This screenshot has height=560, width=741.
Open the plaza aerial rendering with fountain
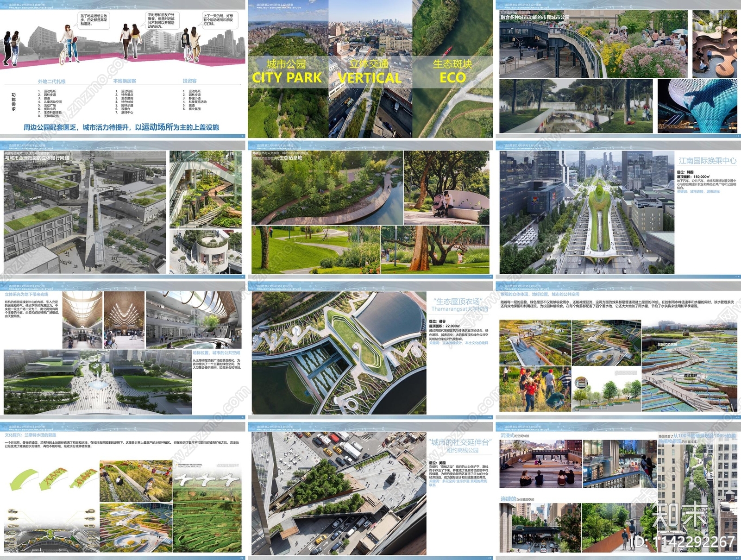click(97, 382)
